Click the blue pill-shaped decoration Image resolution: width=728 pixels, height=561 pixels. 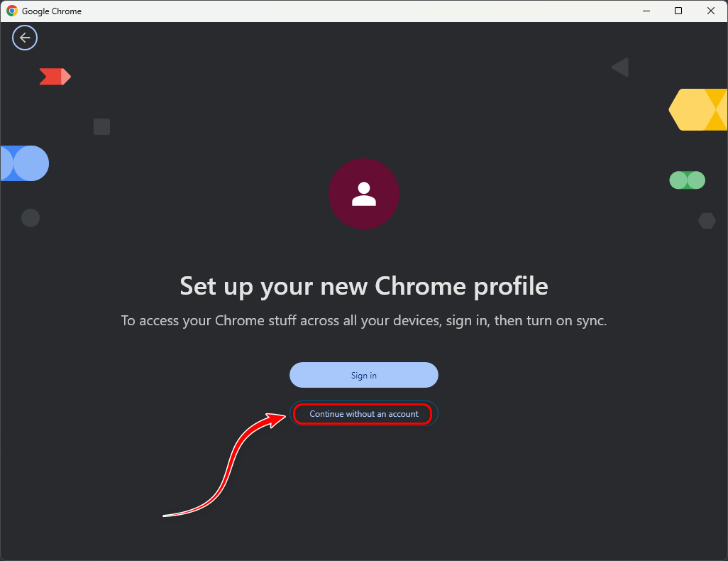(x=24, y=163)
